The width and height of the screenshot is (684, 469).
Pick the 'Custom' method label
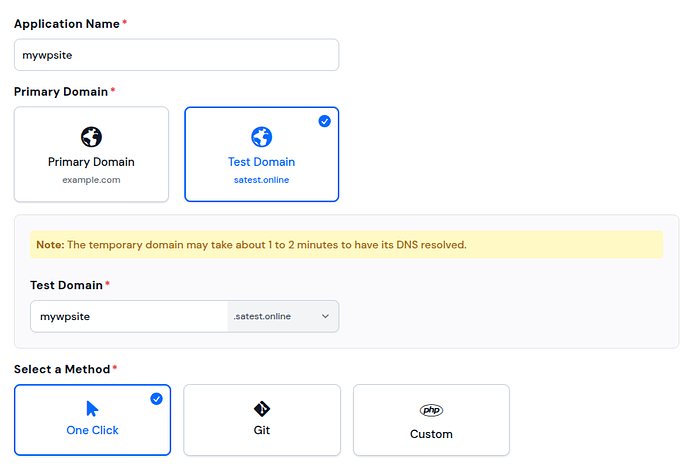point(431,434)
